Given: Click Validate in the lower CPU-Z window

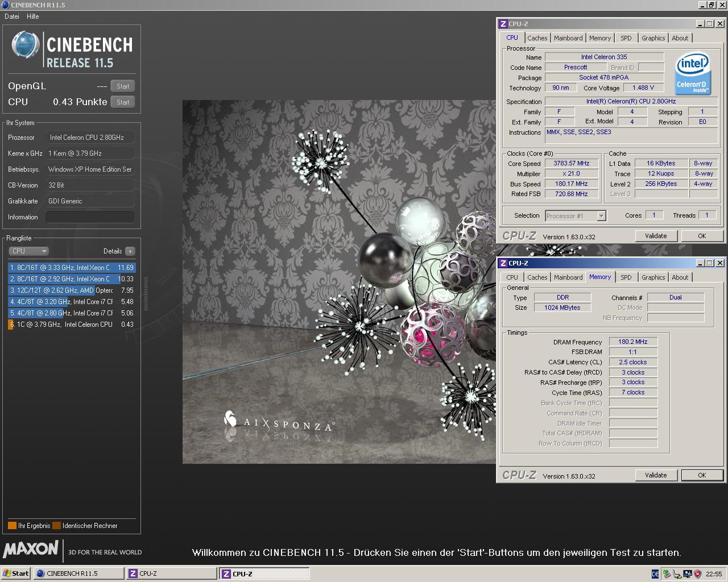Looking at the screenshot, I should pyautogui.click(x=656, y=475).
